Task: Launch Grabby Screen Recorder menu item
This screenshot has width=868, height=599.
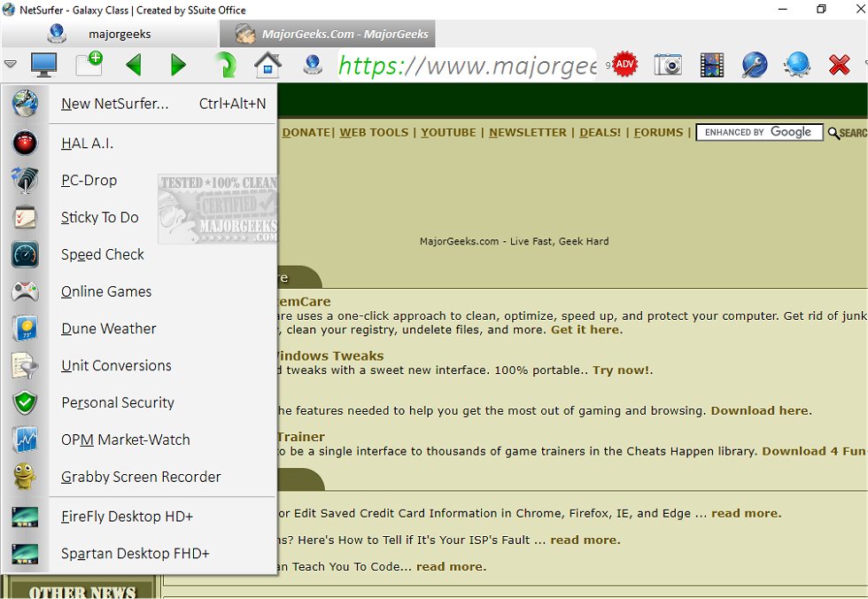Action: click(x=163, y=478)
